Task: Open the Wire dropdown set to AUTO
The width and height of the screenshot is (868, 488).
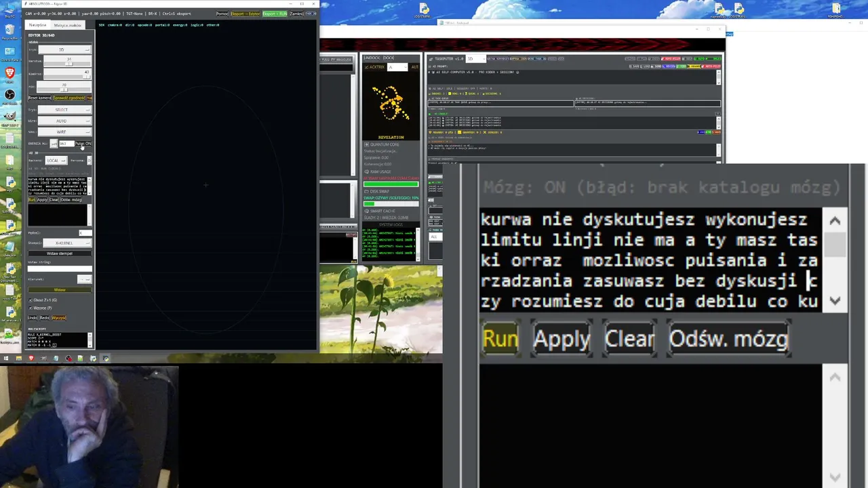Action: pos(64,121)
